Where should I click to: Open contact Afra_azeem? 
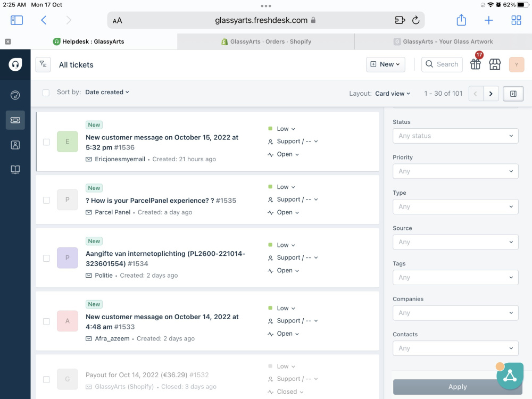[112, 338]
